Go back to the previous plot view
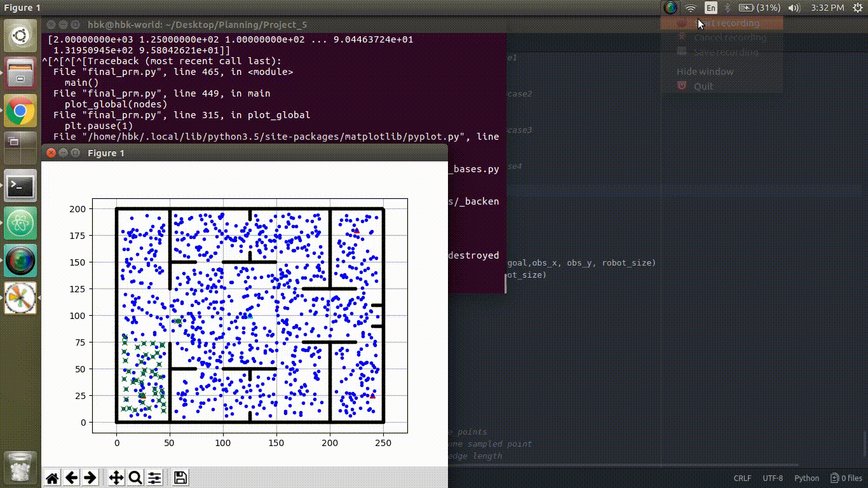 point(71,478)
